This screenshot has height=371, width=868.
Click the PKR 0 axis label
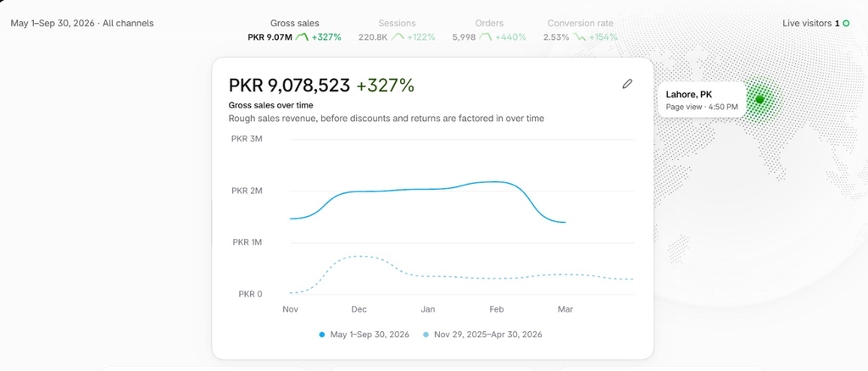[x=250, y=294]
